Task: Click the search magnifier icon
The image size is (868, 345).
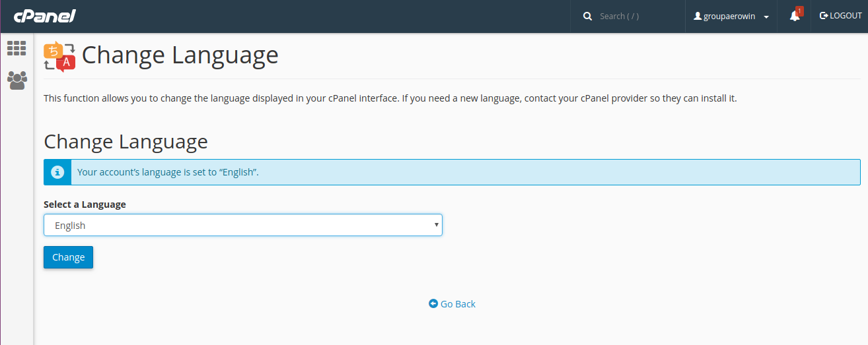Action: click(x=587, y=16)
